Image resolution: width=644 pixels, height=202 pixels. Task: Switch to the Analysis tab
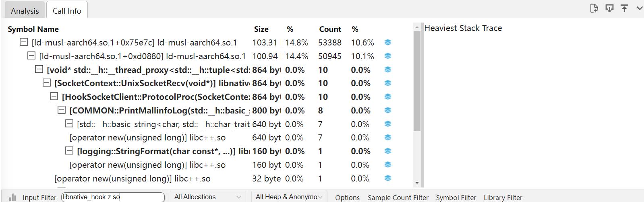(25, 11)
